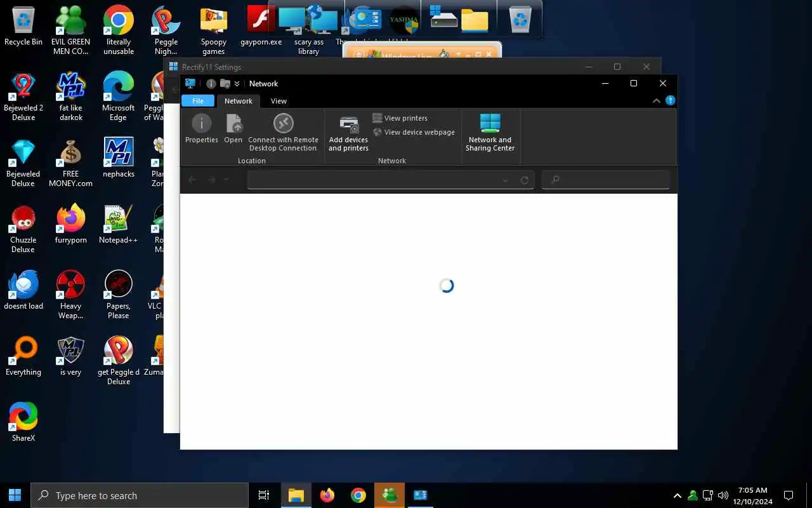Open the yellow folder in dock
The image size is (812, 508).
(475, 20)
